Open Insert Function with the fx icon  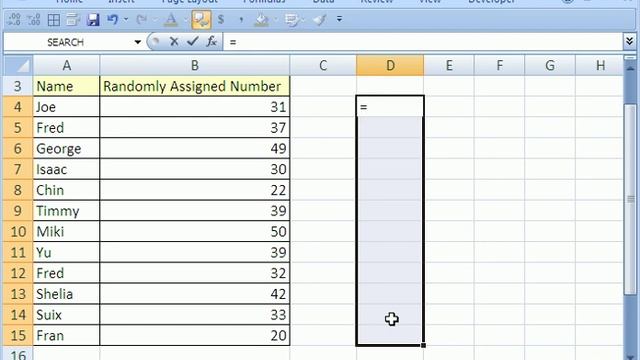211,42
